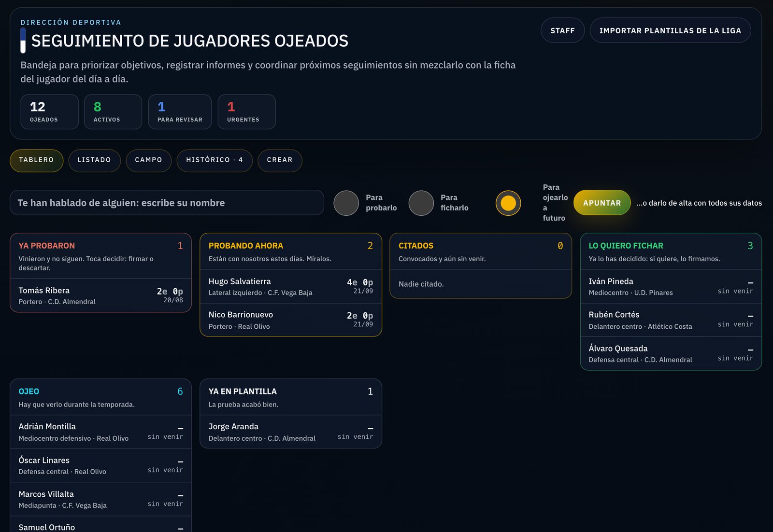This screenshot has height=532, width=773.
Task: Click 'sin venir' on Jorge Aranda row
Action: pos(355,437)
